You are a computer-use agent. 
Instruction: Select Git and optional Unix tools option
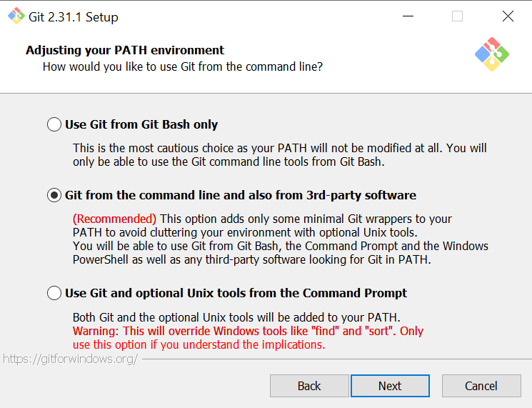tap(54, 293)
